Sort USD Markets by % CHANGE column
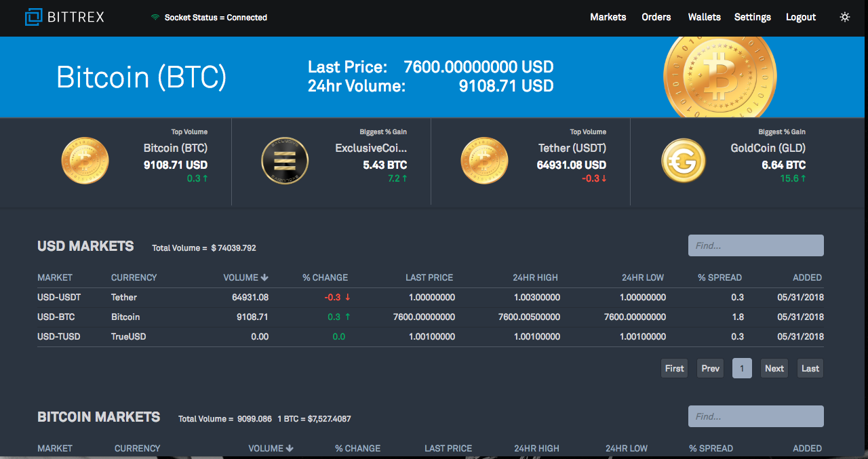The width and height of the screenshot is (868, 459). coord(325,277)
